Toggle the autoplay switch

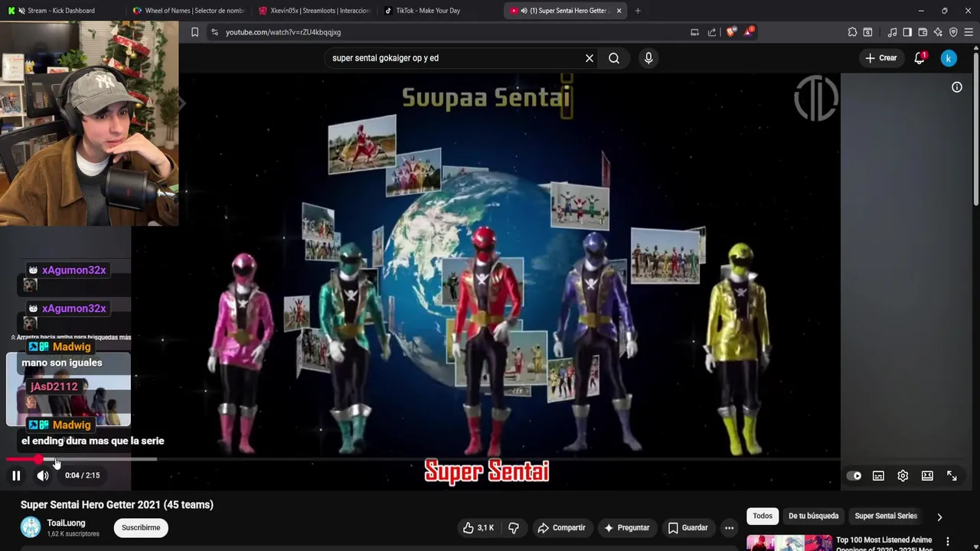pos(854,475)
